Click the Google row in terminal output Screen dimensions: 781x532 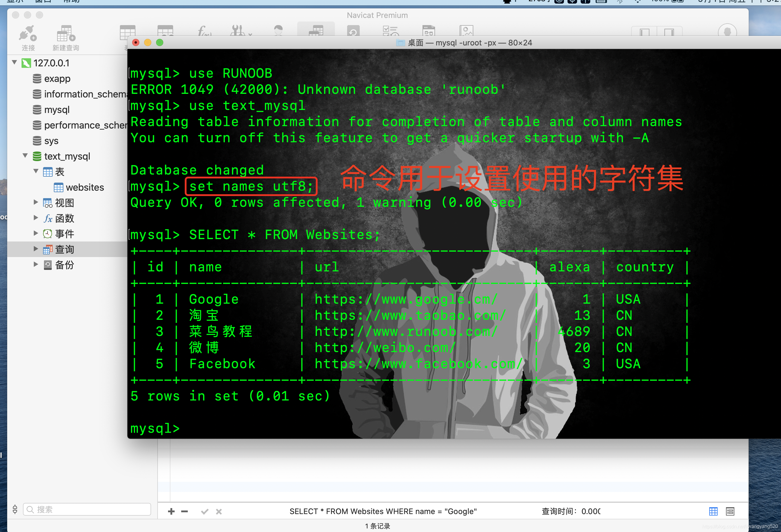click(x=410, y=299)
